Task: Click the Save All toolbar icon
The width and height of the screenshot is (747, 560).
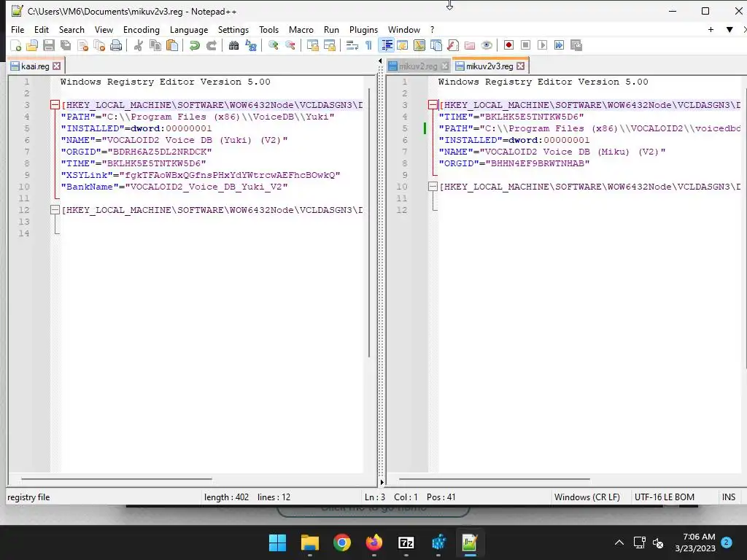Action: (x=65, y=45)
